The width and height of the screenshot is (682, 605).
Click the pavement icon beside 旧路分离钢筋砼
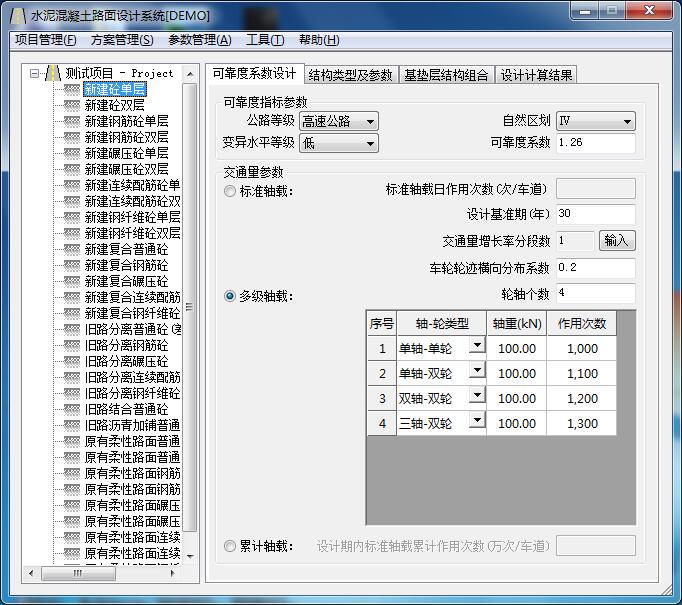pyautogui.click(x=72, y=345)
